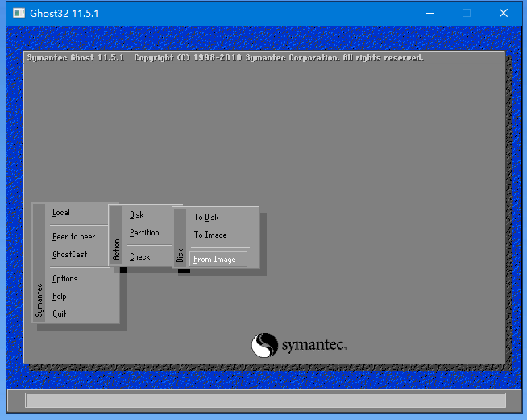Click the Symantec Ghost 11.5.1 copyright header text
This screenshot has height=420, width=527.
point(225,58)
